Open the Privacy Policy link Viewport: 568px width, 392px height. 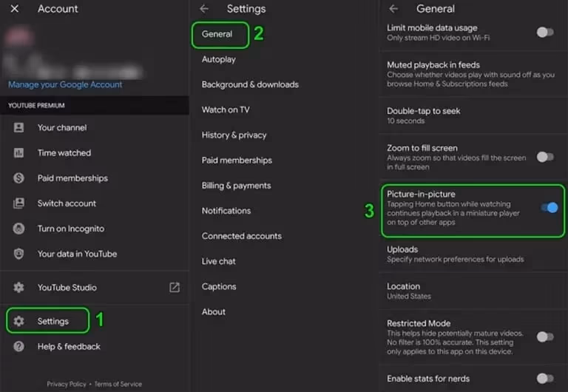(67, 384)
